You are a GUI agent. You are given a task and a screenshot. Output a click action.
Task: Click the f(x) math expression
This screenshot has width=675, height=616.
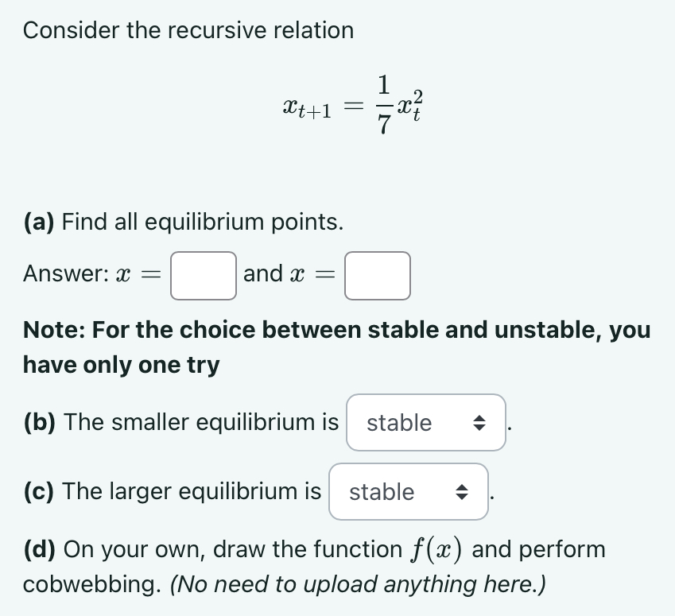[x=436, y=550]
